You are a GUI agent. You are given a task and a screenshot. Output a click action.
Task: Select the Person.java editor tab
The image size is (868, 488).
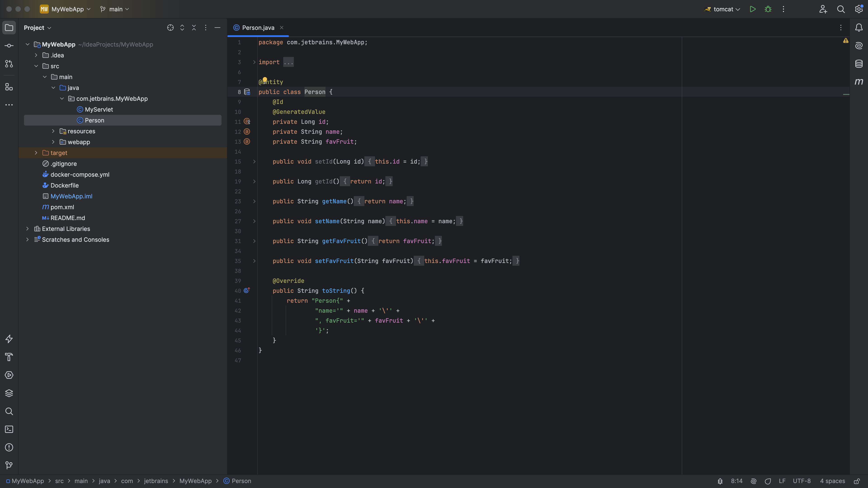click(x=258, y=28)
